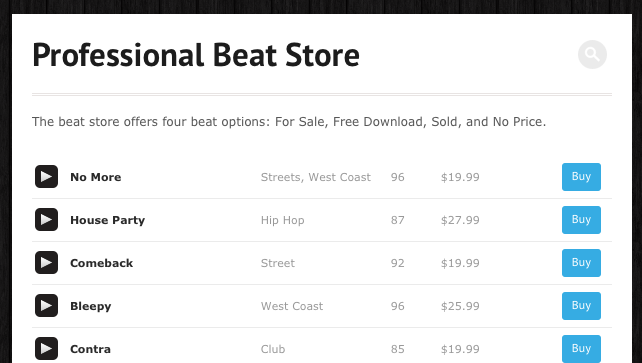Select the Contra track title
The height and width of the screenshot is (363, 642).
[x=90, y=349]
